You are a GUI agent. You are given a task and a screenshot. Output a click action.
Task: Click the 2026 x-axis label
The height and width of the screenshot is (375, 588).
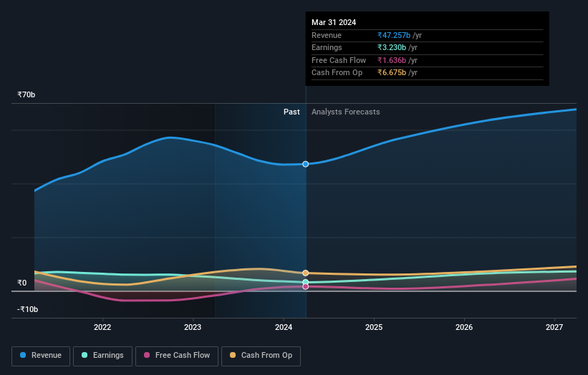tap(464, 327)
